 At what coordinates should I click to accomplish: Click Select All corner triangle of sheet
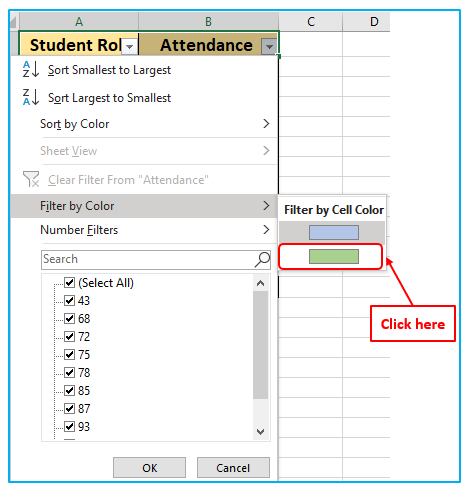pyautogui.click(x=13, y=22)
